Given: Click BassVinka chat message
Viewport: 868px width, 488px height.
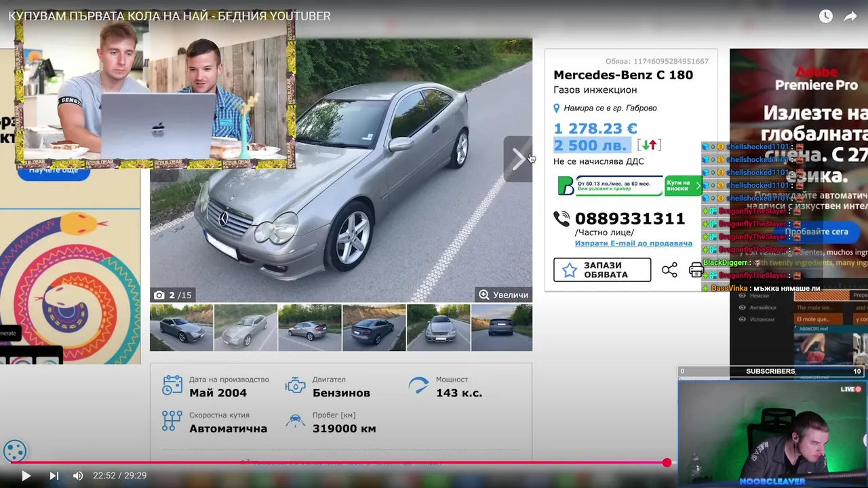Looking at the screenshot, I should coord(762,288).
